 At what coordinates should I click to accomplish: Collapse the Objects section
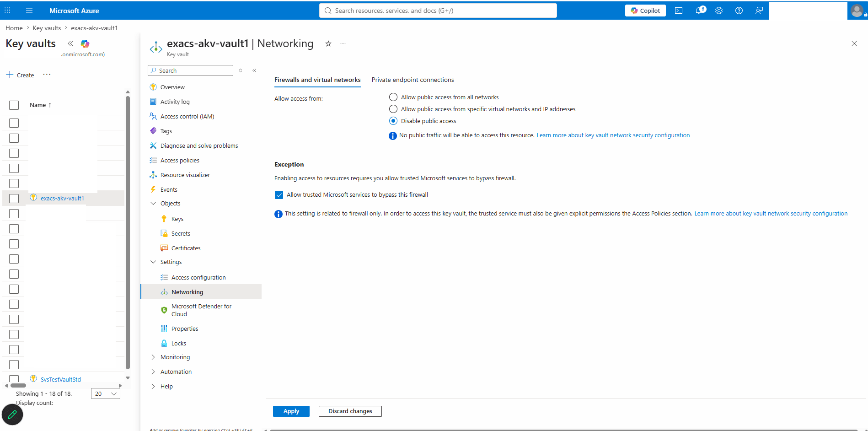pyautogui.click(x=153, y=203)
